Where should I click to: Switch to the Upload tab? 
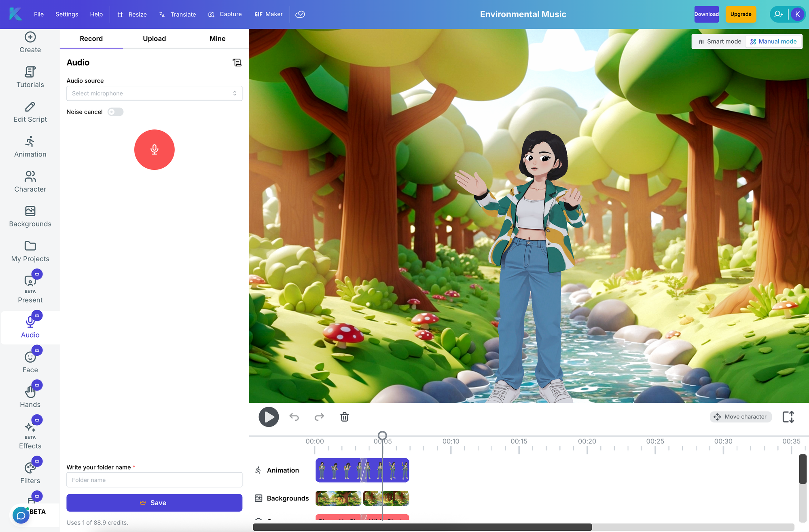click(154, 39)
